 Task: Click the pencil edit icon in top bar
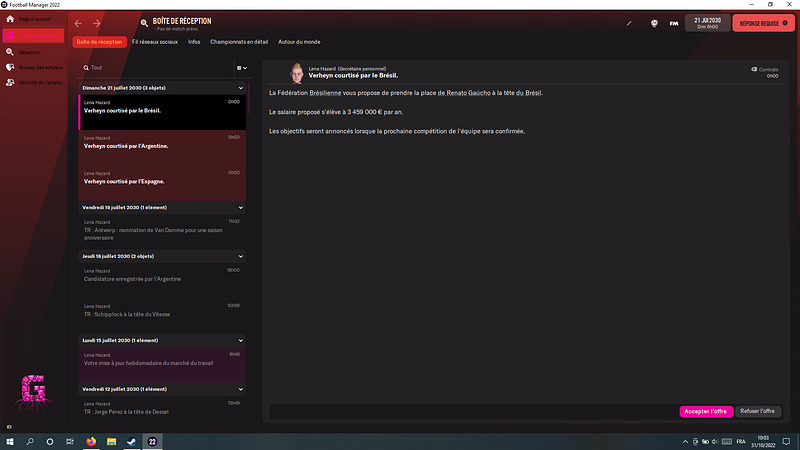click(629, 23)
